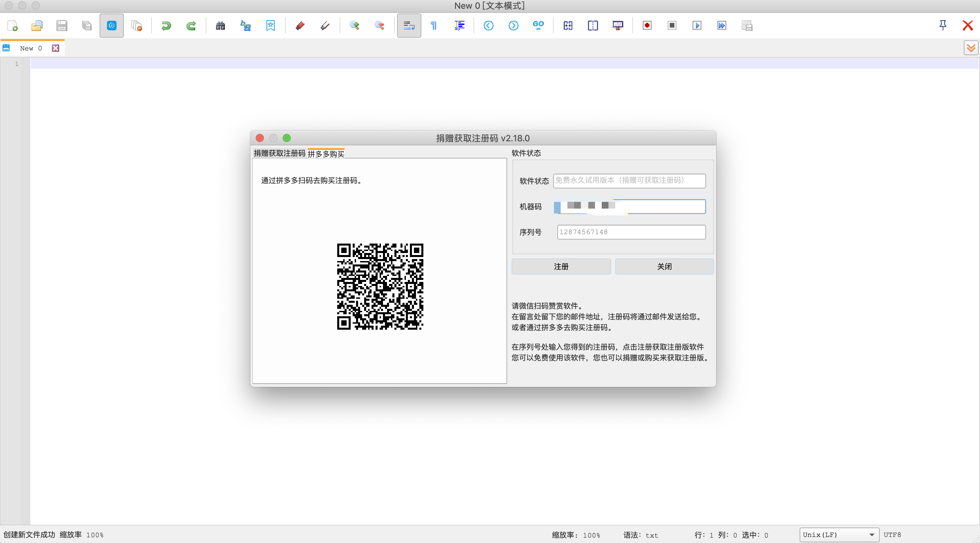Go to the next position with right circle arrow
This screenshot has height=543, width=980.
click(x=513, y=26)
